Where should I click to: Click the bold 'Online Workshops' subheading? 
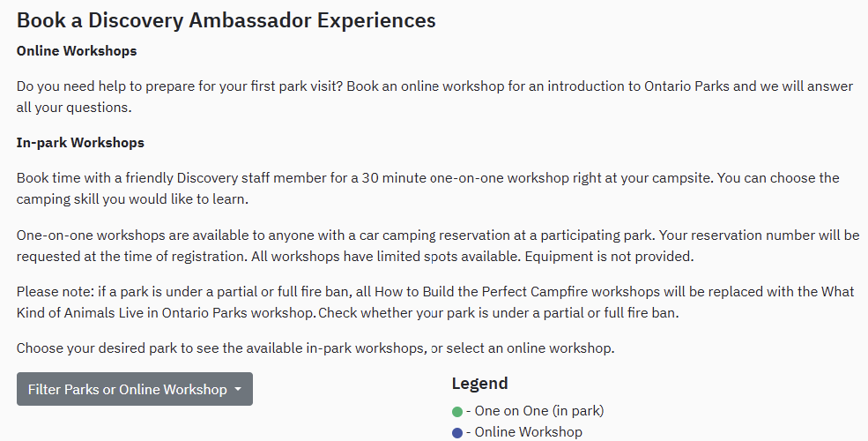77,50
